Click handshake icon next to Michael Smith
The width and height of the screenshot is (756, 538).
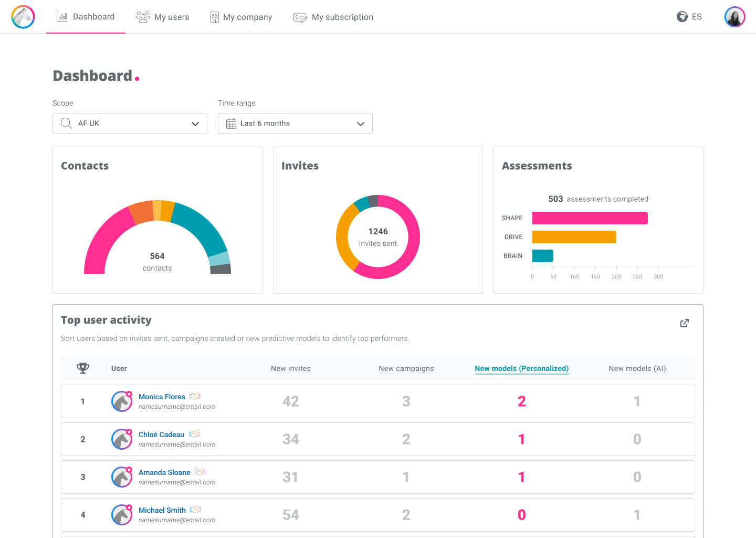tap(195, 510)
